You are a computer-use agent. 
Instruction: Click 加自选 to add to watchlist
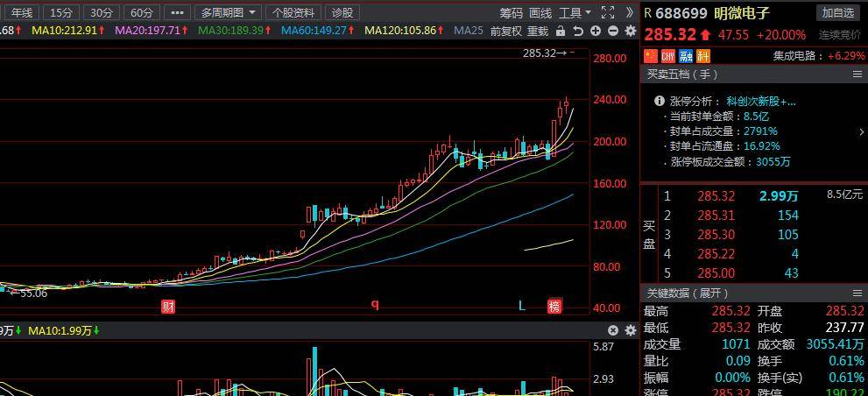point(838,12)
